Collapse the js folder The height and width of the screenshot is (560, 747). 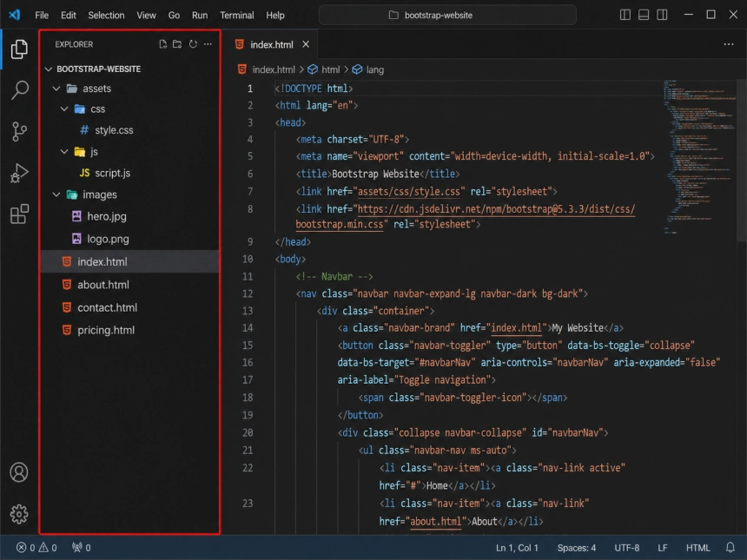64,151
